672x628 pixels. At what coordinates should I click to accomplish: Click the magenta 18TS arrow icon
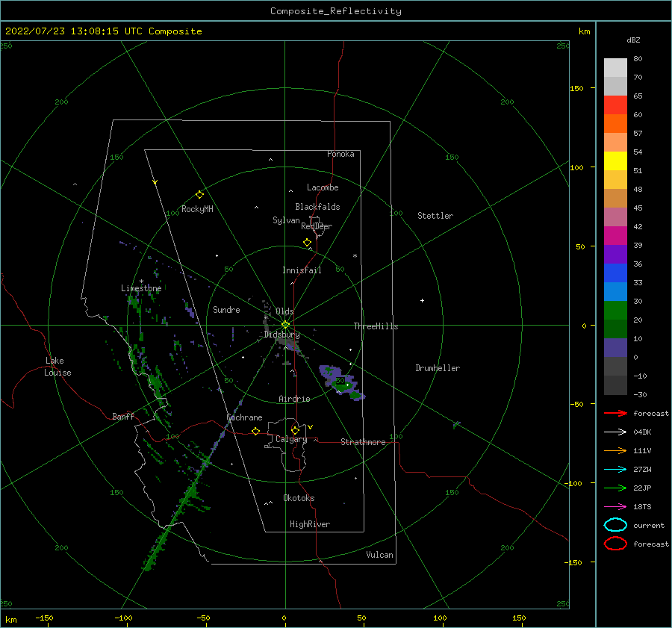(615, 507)
